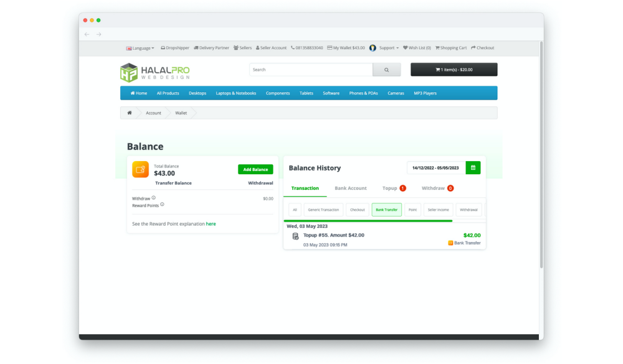Screen dimensions: 623x364
Task: Click the search magnifier icon button
Action: (x=386, y=70)
